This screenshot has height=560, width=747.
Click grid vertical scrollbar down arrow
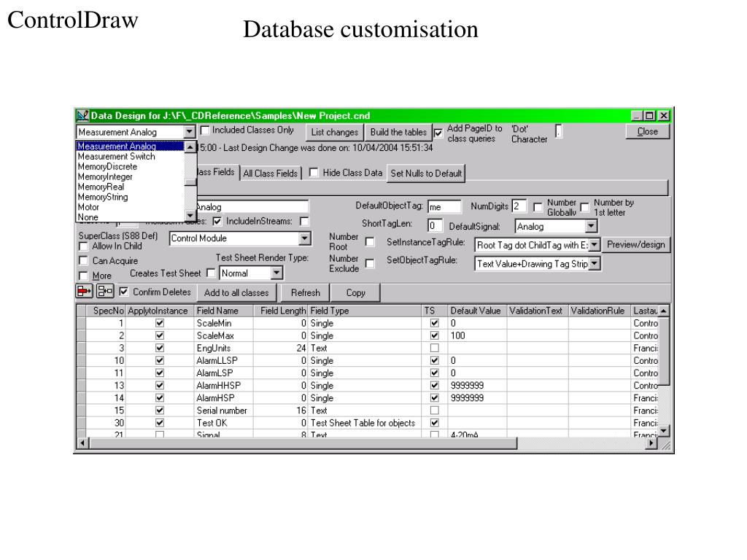663,430
